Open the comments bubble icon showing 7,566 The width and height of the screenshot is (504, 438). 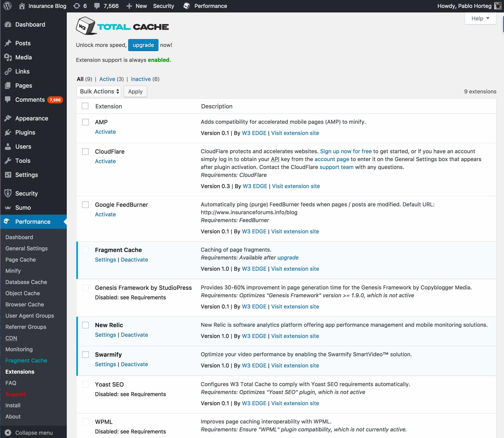97,6
